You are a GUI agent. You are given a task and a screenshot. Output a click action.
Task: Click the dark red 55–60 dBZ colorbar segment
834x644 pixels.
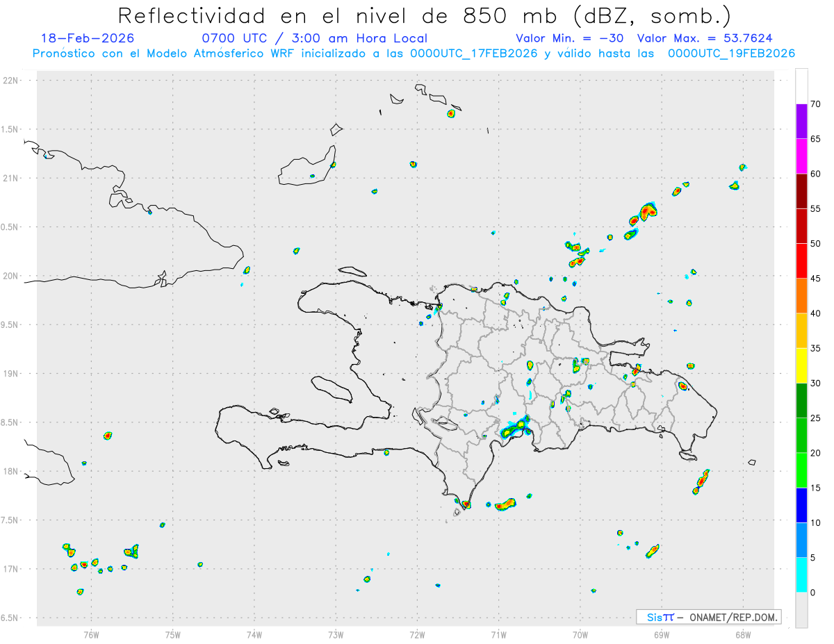pos(801,191)
